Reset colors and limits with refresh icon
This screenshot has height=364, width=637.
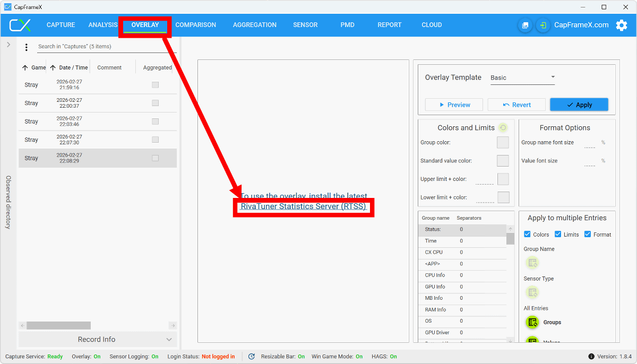503,128
